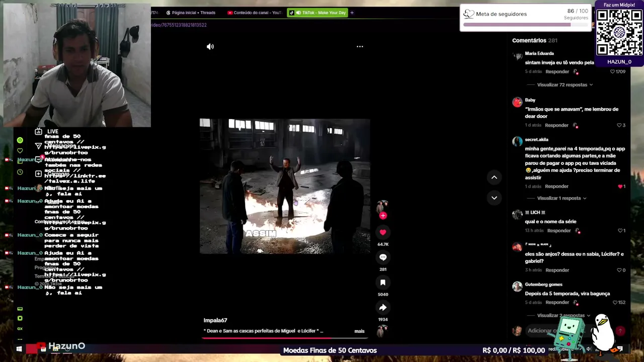The width and height of the screenshot is (644, 362).
Task: Play or pause the video in the player
Action: point(285,186)
